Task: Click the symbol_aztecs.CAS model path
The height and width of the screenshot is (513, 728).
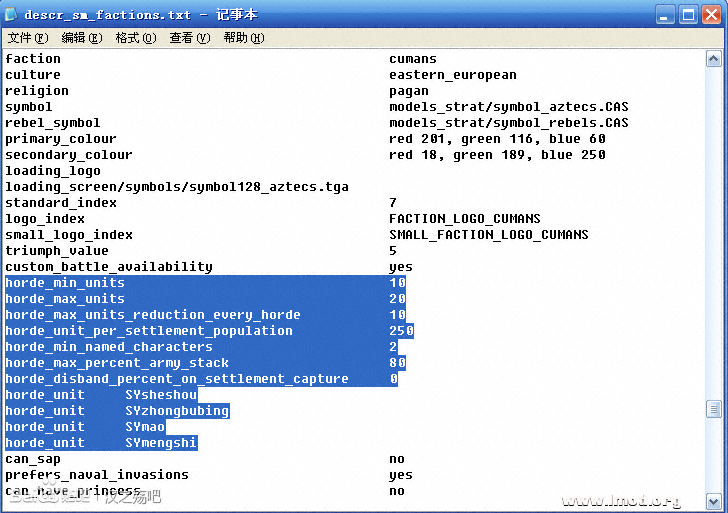Action: coord(508,107)
